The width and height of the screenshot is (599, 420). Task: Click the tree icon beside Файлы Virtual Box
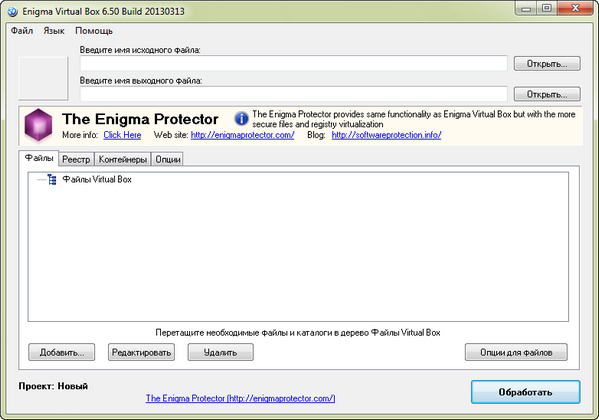52,179
